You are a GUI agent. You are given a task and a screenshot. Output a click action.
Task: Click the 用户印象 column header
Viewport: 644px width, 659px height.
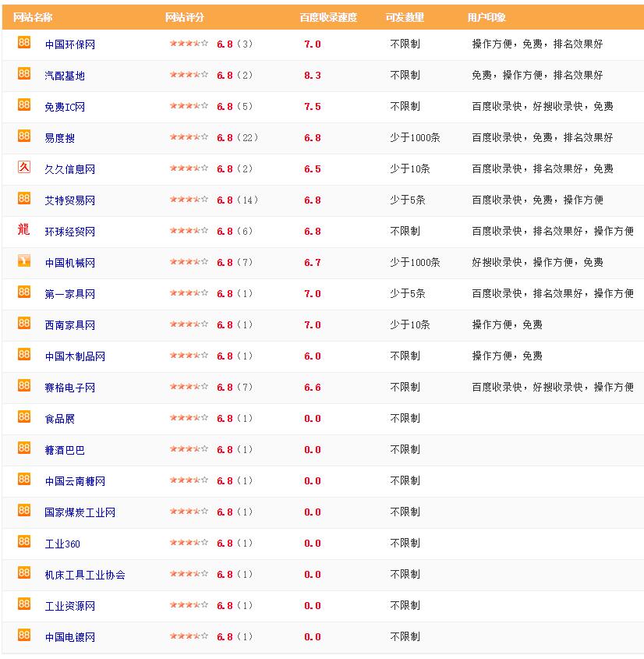click(x=487, y=17)
